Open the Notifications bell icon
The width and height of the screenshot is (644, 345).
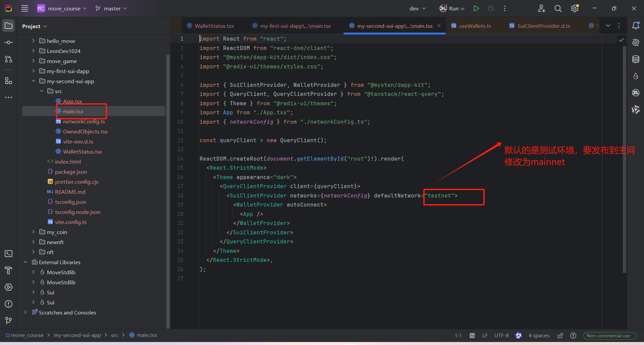[x=636, y=25]
